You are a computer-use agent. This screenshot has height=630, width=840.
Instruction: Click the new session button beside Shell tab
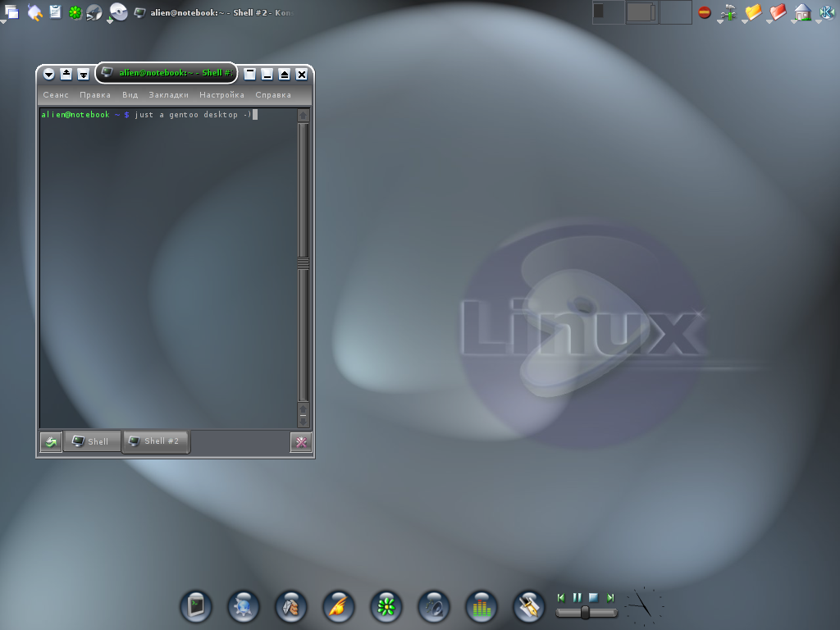[51, 442]
